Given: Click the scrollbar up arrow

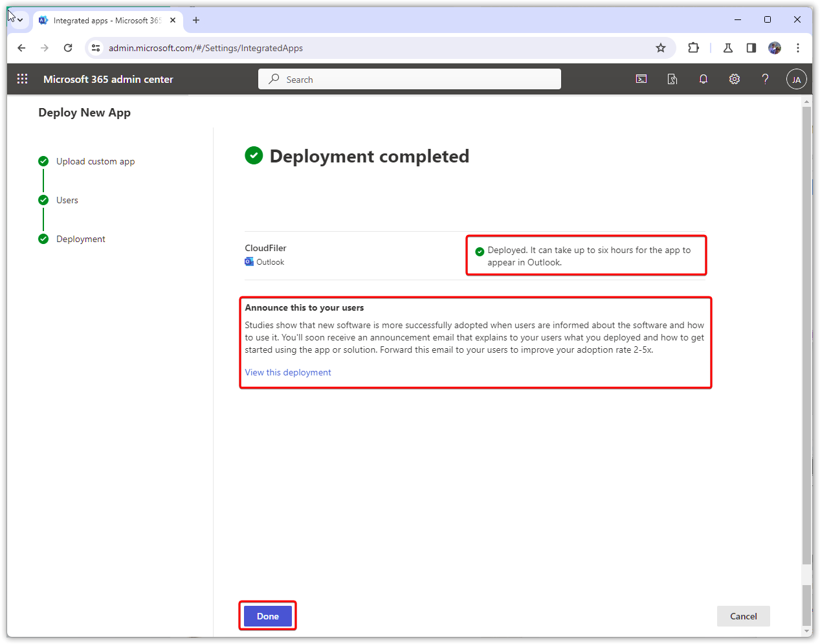Looking at the screenshot, I should point(806,102).
